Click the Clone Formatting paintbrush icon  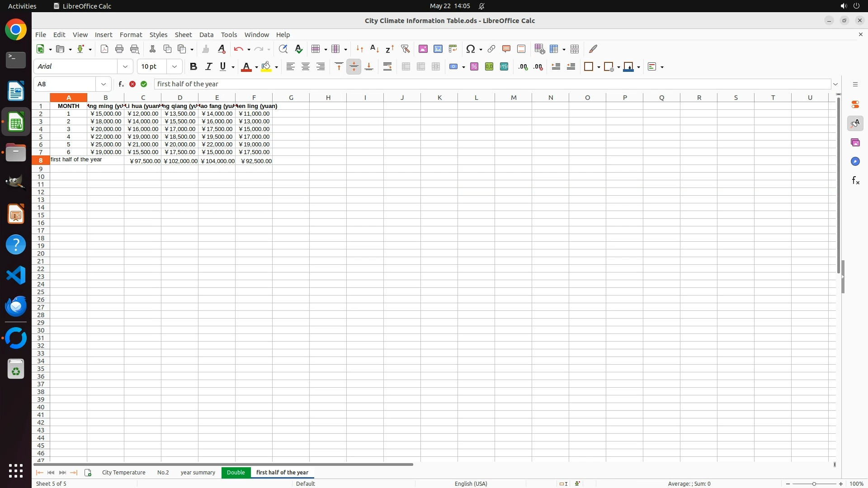(x=206, y=49)
